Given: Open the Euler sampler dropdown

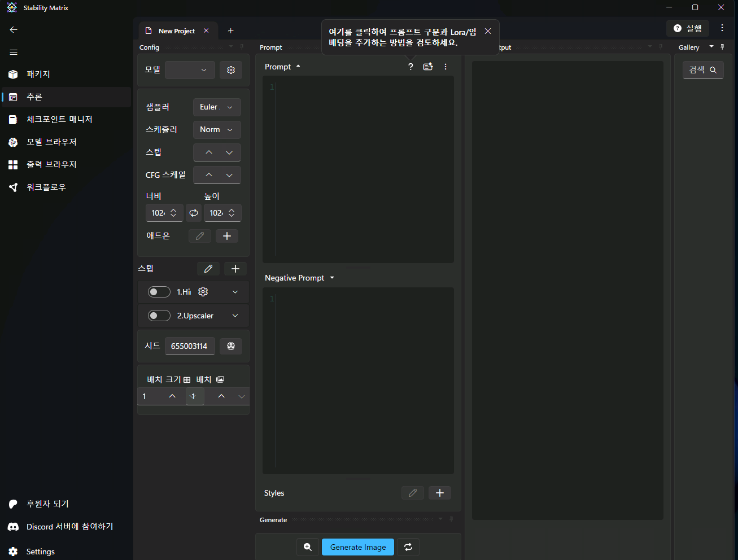Looking at the screenshot, I should coord(217,107).
